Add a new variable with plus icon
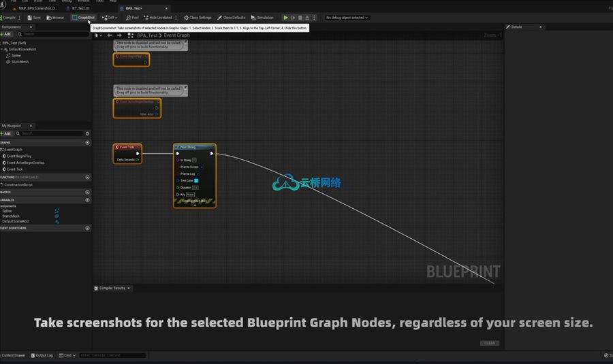 click(x=88, y=200)
